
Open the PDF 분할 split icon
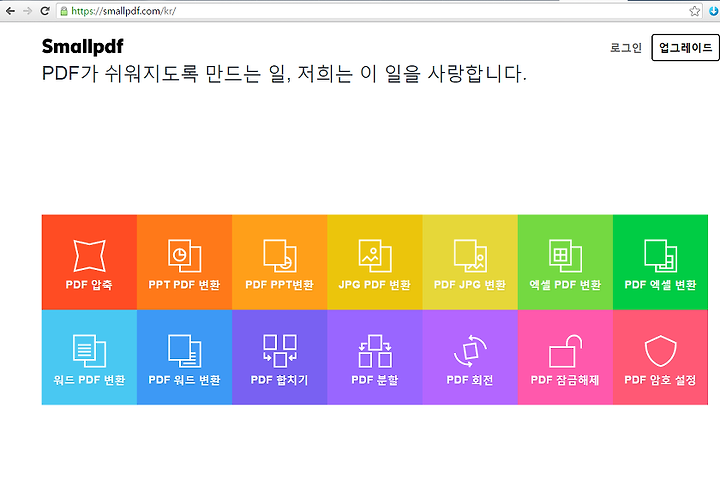pos(375,351)
